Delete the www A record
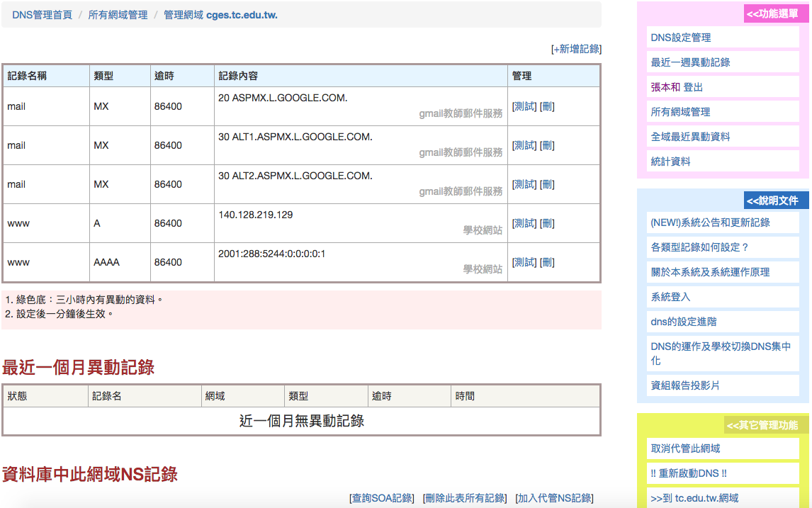The image size is (812, 508). tap(547, 223)
